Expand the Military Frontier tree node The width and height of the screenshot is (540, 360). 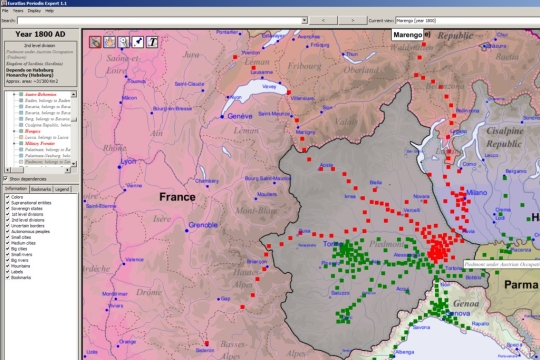click(14, 143)
